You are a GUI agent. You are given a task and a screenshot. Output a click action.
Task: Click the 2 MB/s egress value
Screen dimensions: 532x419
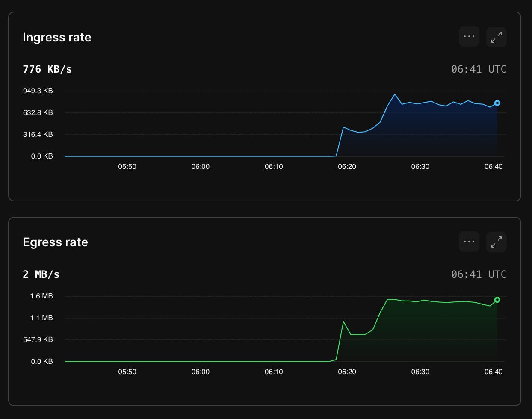click(x=41, y=274)
